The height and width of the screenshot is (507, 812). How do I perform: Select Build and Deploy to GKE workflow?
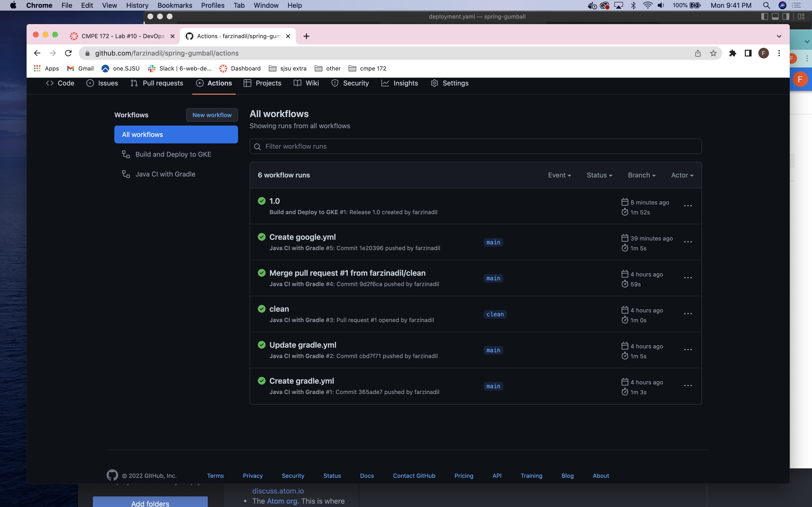point(173,154)
